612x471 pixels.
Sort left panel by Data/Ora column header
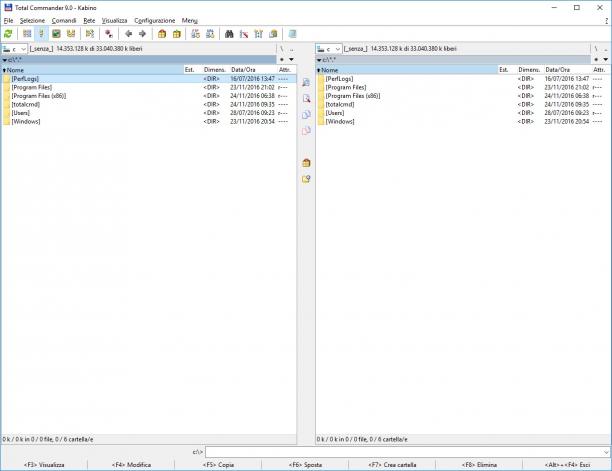254,70
